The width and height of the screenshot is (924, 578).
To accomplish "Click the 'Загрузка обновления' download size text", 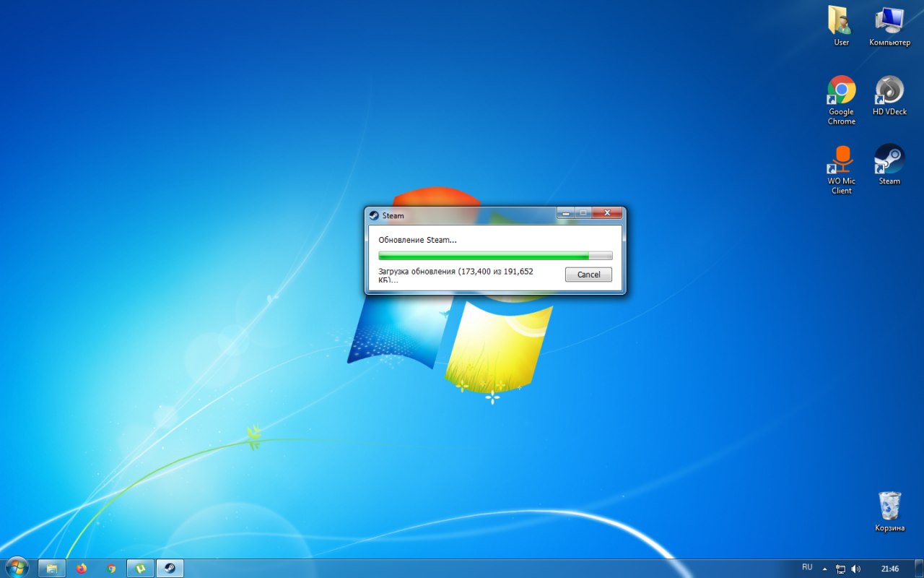I will pos(456,275).
